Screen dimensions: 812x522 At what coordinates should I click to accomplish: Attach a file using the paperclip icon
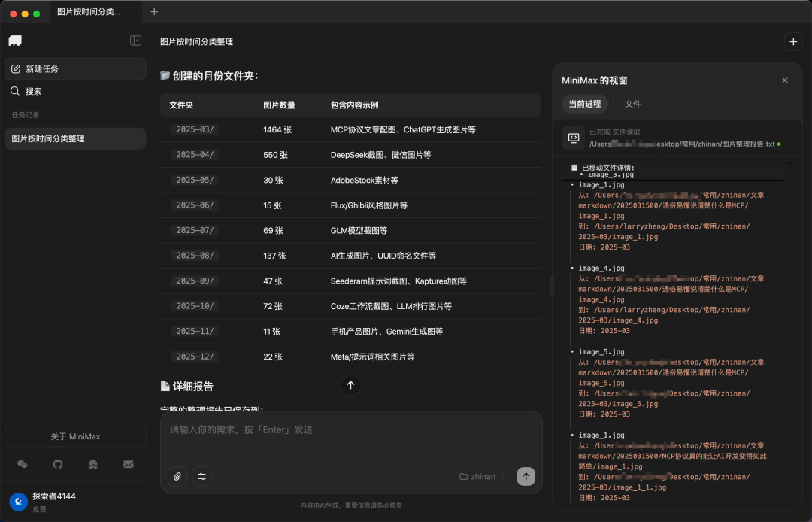click(x=177, y=477)
